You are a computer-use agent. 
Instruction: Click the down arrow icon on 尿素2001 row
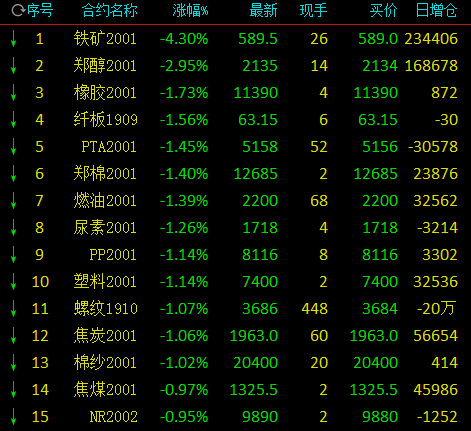pos(13,228)
